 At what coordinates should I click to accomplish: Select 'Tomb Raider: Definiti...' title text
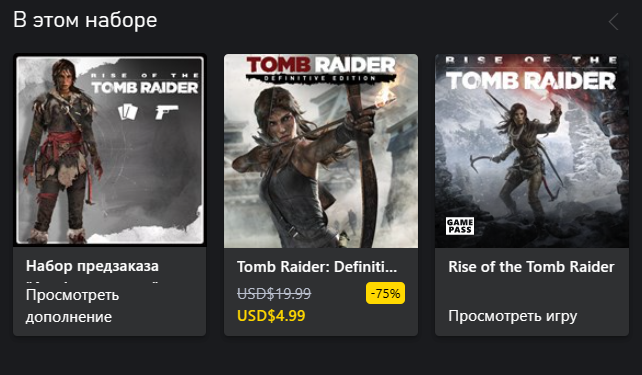point(317,267)
